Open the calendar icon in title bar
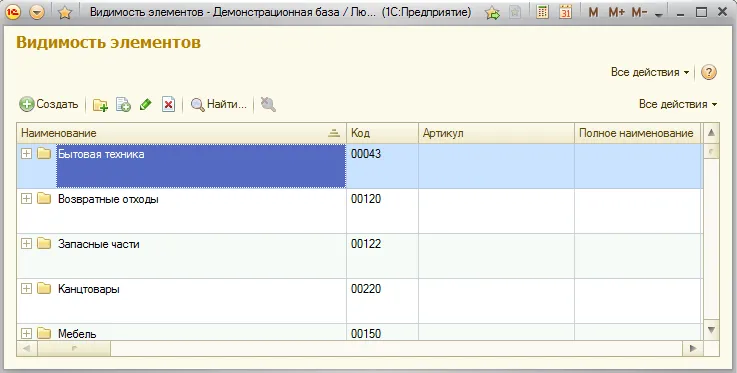This screenshot has width=737, height=373. point(566,12)
